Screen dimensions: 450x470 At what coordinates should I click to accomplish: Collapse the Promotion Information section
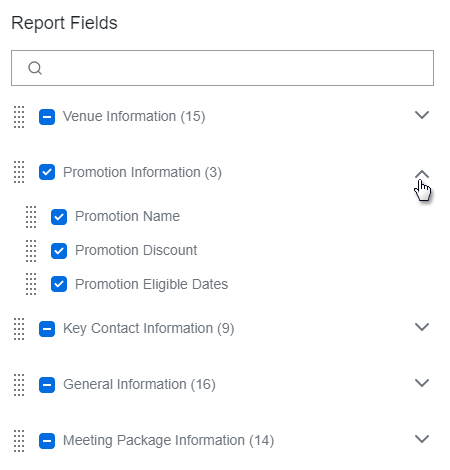[x=422, y=174]
